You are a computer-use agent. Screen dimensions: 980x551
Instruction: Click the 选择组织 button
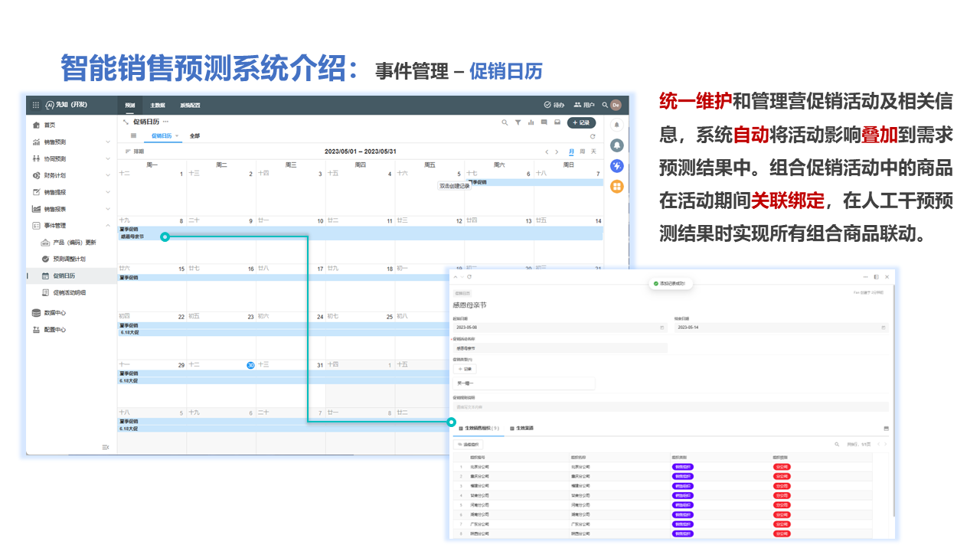[469, 444]
